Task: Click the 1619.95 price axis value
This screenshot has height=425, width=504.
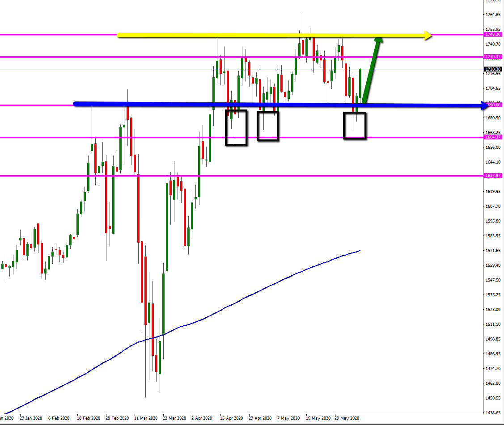Action: tap(493, 191)
